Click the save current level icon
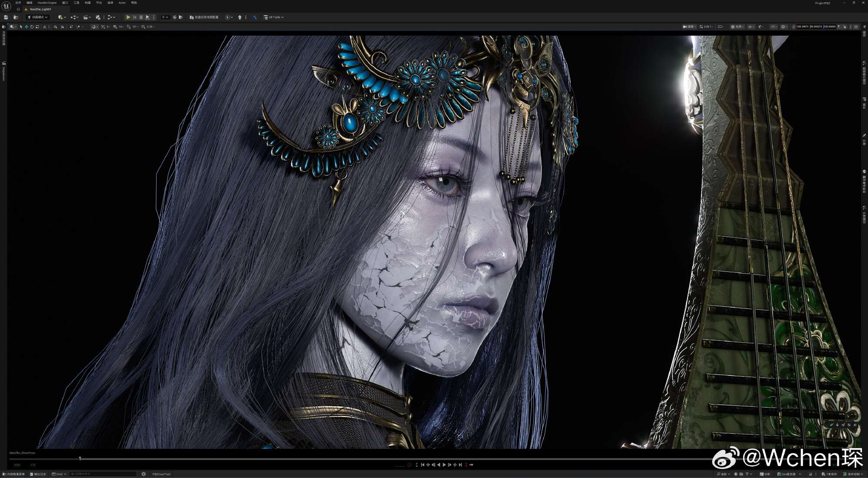 [x=6, y=17]
